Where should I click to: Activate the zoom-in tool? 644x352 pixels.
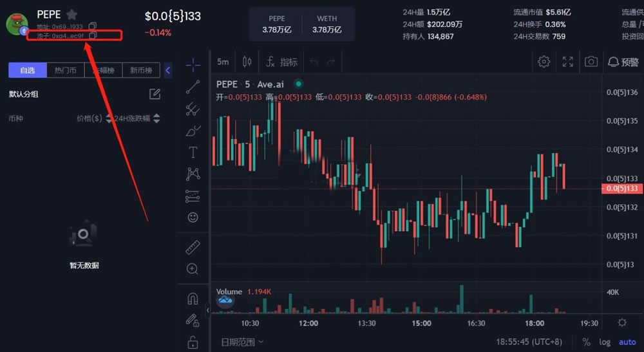click(193, 269)
